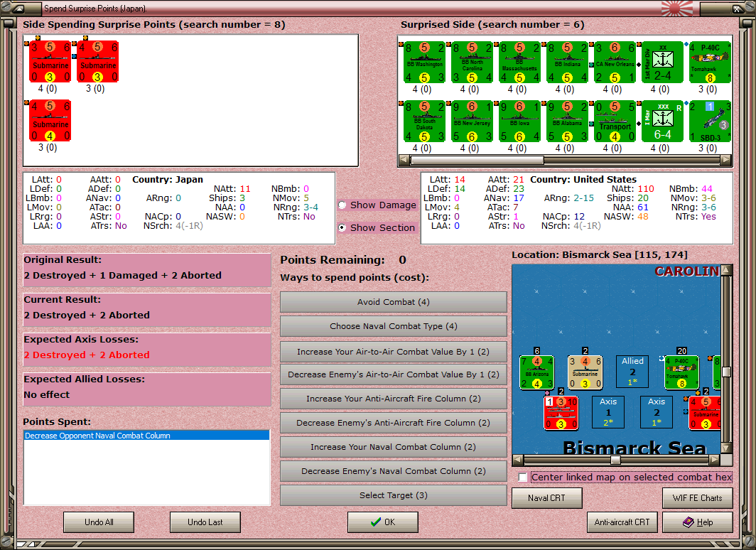Click the map vertical scrollbar thumb

(x=727, y=372)
